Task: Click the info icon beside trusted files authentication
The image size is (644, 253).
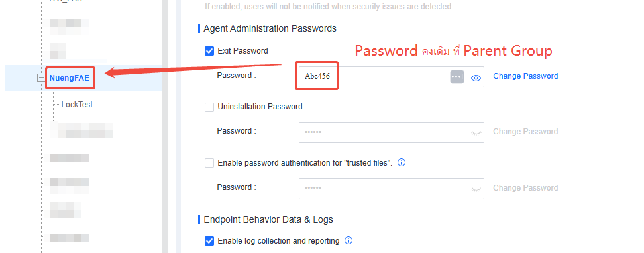Action: [402, 162]
